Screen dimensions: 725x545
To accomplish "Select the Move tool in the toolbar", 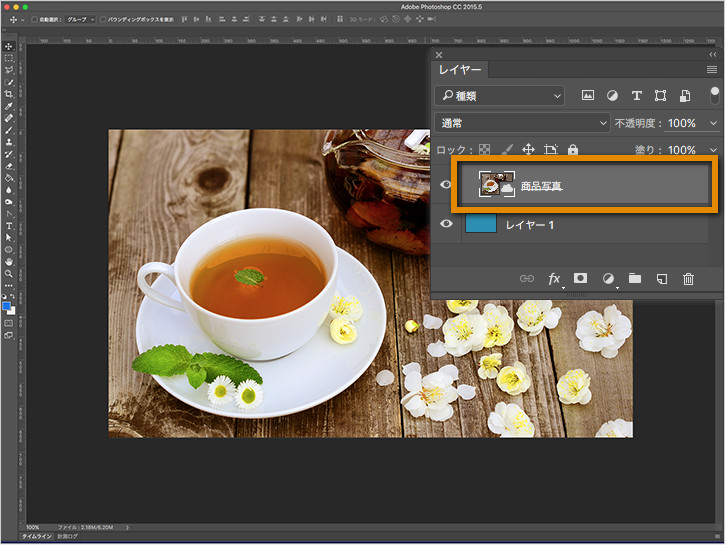I will [x=9, y=47].
